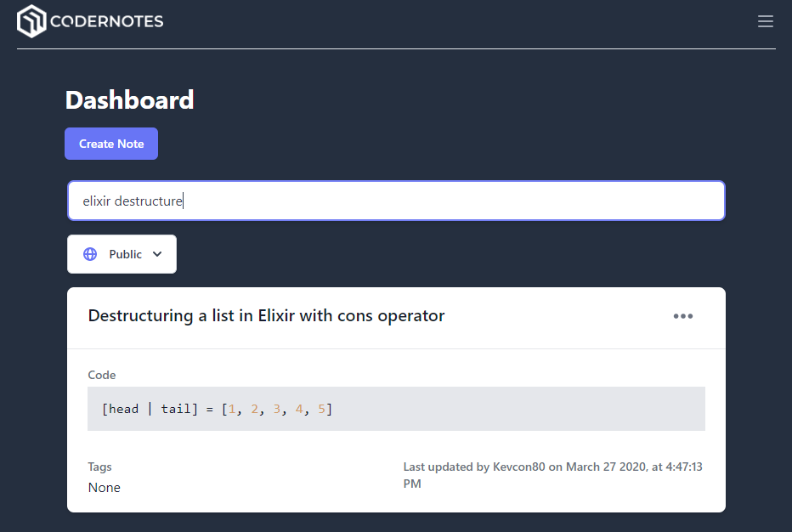Click the Public label in visibility selector
The height and width of the screenshot is (532, 792).
click(125, 254)
